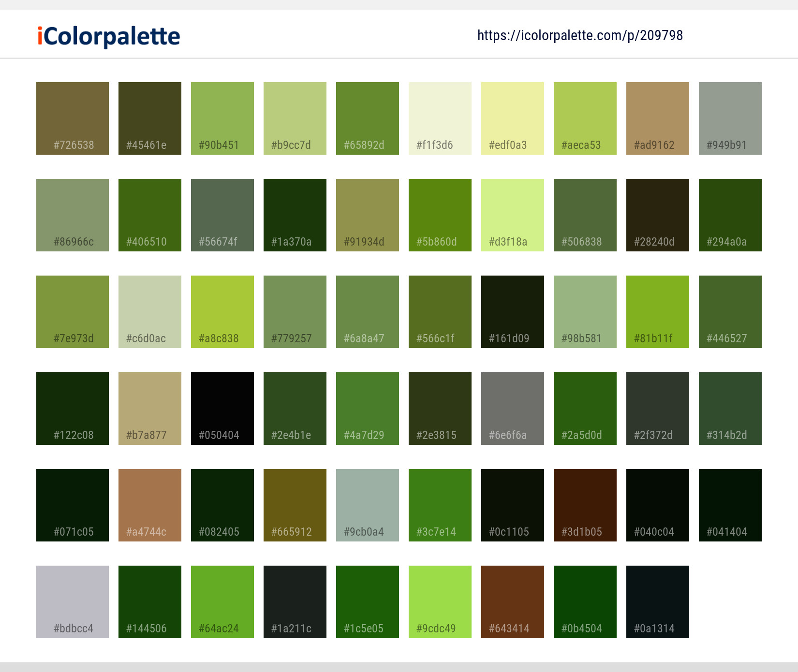Select the #64ac24 green swatch

(222, 602)
